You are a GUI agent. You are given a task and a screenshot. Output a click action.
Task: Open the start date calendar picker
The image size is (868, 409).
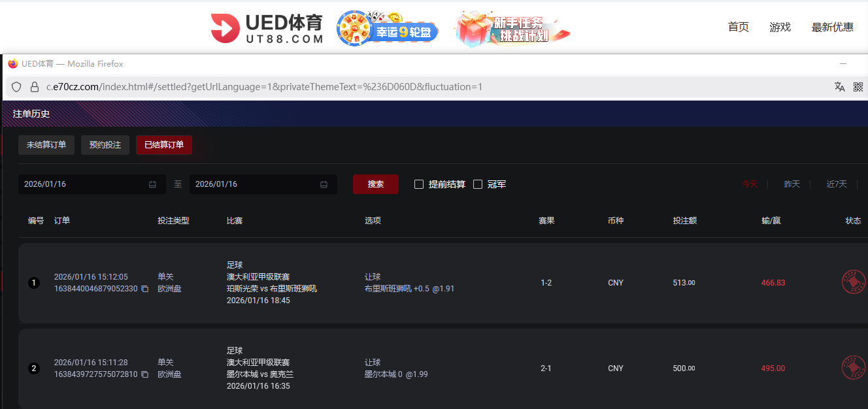click(152, 184)
